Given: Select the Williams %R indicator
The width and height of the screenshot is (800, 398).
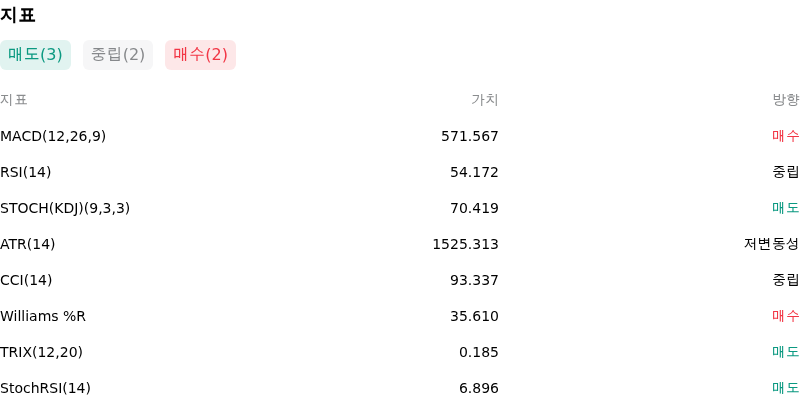Looking at the screenshot, I should pyautogui.click(x=43, y=316).
